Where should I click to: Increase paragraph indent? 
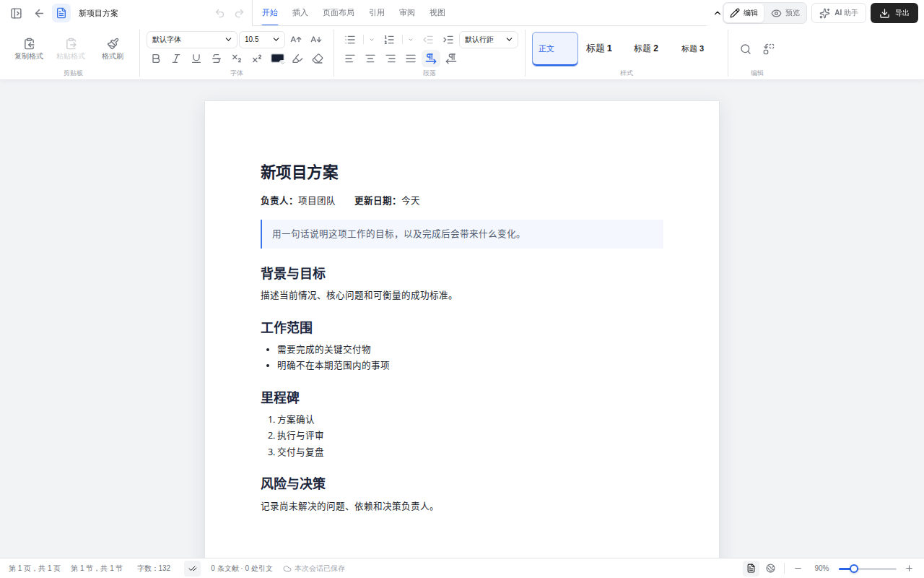pos(448,40)
